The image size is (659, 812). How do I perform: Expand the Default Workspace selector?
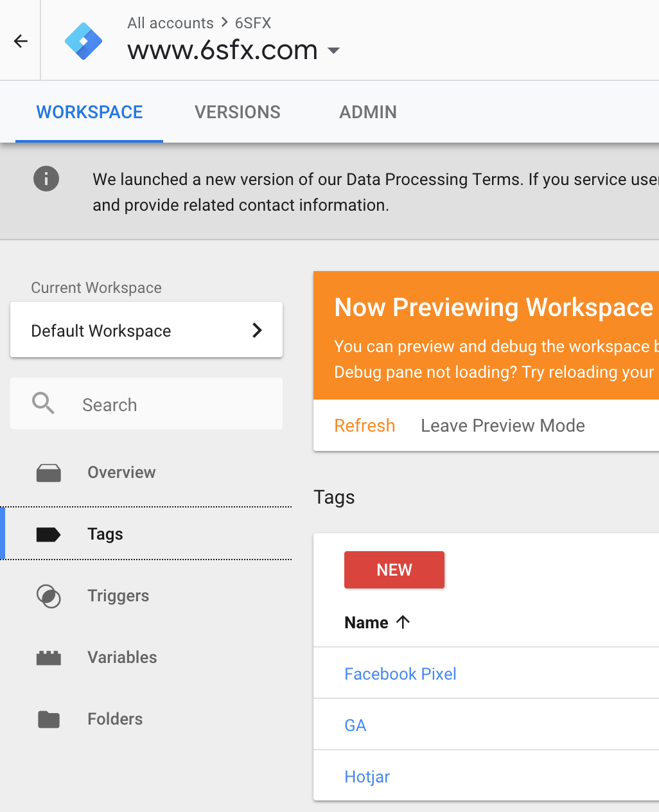pyautogui.click(x=146, y=330)
